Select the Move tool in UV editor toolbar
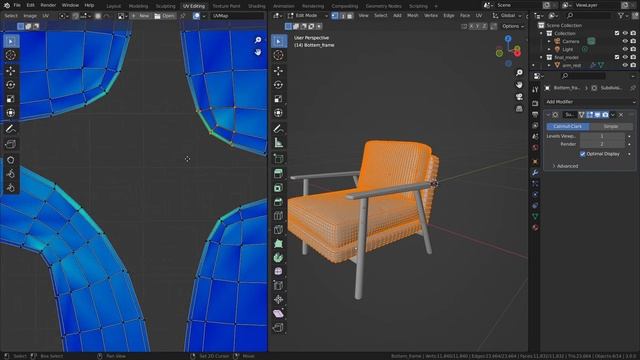This screenshot has height=360, width=640. [x=11, y=71]
